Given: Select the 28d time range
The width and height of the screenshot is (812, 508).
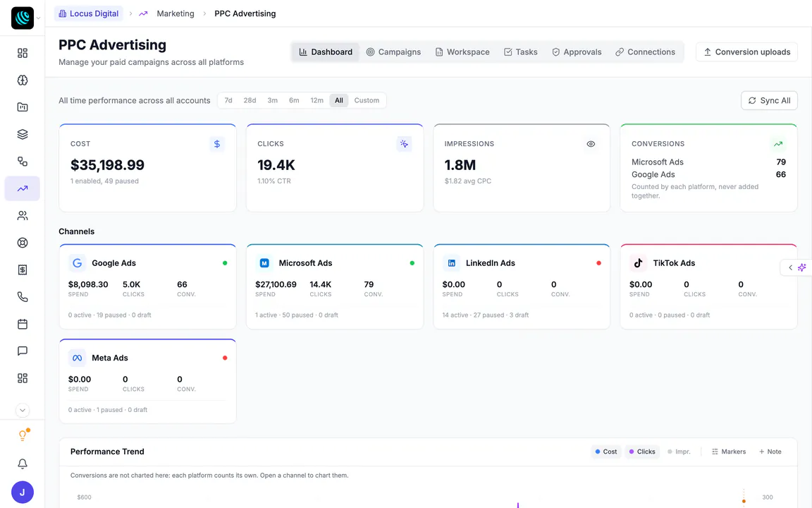Looking at the screenshot, I should pyautogui.click(x=250, y=101).
